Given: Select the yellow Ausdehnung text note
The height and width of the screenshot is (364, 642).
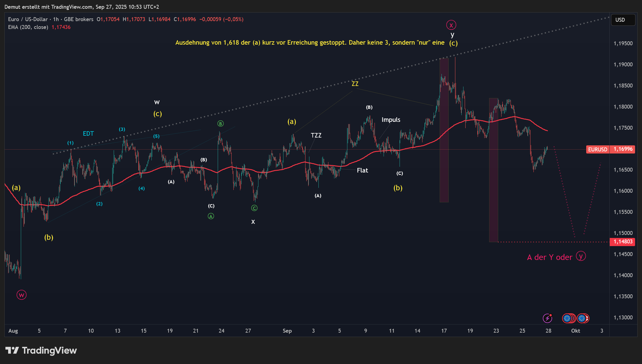Looking at the screenshot, I should (x=310, y=43).
